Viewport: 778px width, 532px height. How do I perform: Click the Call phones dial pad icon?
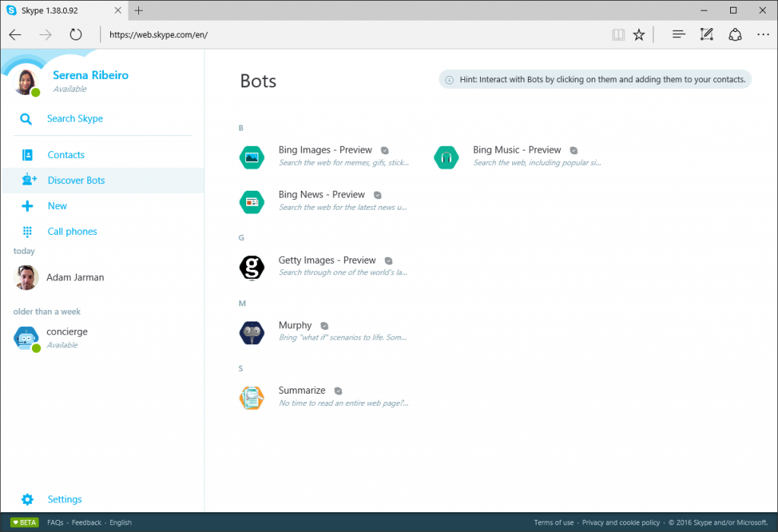pyautogui.click(x=27, y=232)
